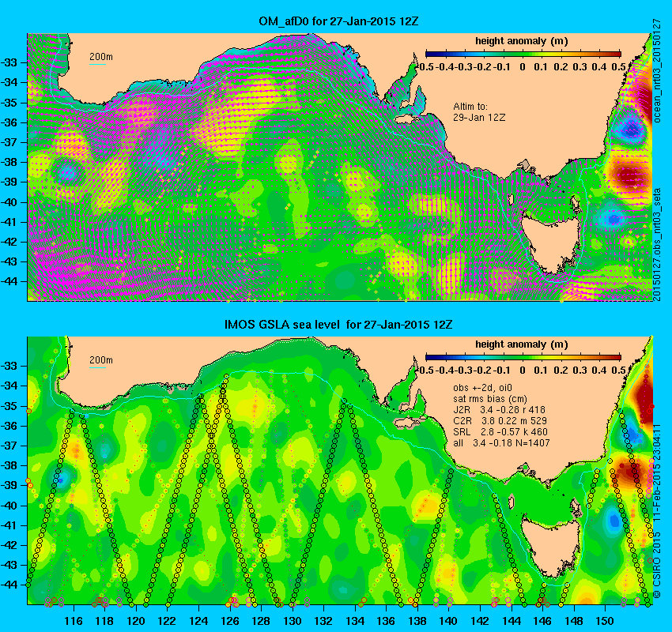Click longitude tick label 142

480,621
